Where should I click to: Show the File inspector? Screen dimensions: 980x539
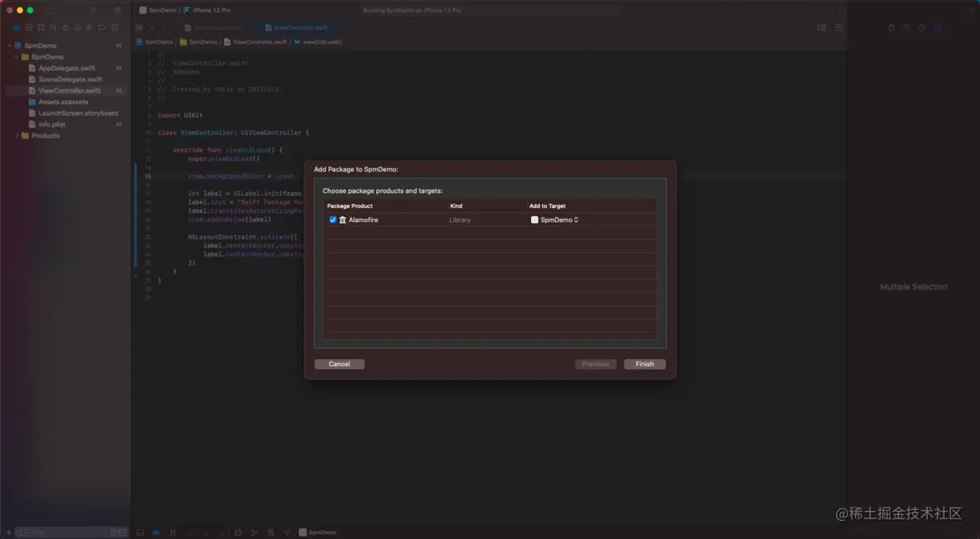point(891,27)
